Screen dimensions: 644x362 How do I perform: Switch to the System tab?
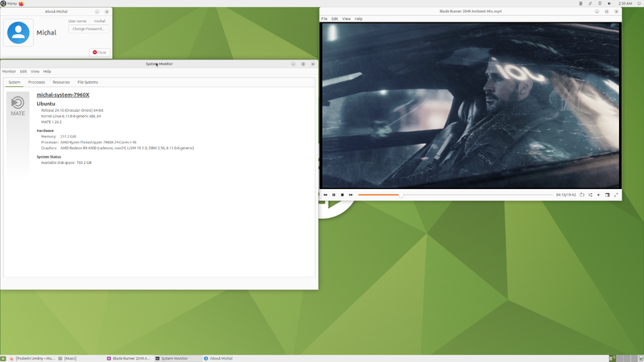point(14,82)
